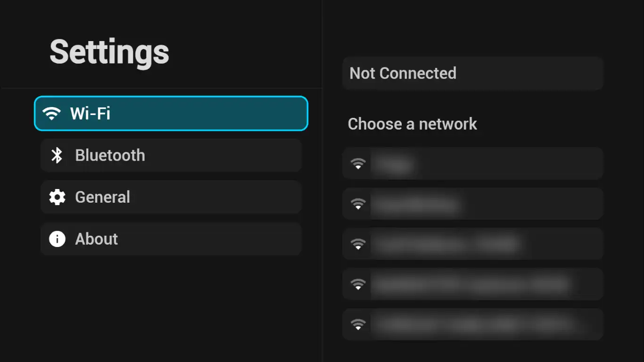This screenshot has height=362, width=644.
Task: Click the "Choose a network" heading
Action: [x=412, y=124]
